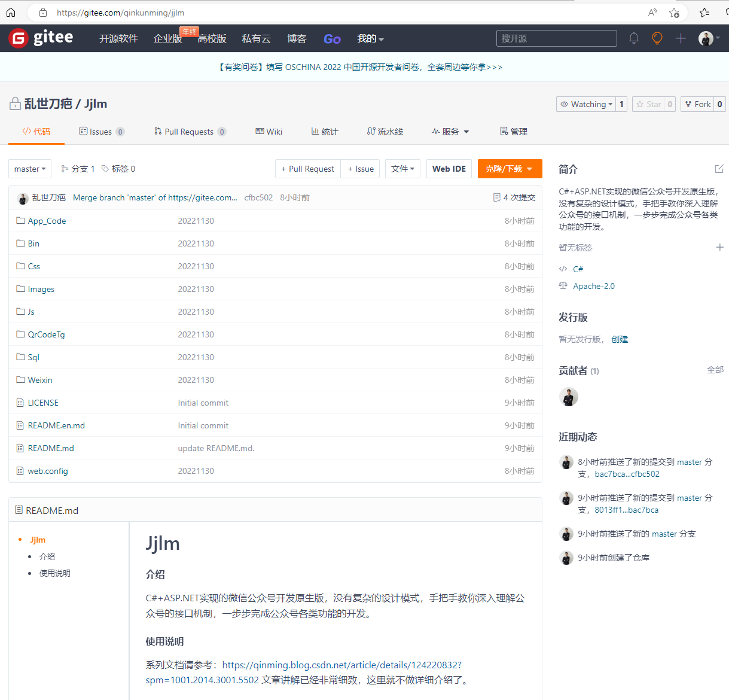Create a release via the 创建 link
729x700 pixels.
620,339
